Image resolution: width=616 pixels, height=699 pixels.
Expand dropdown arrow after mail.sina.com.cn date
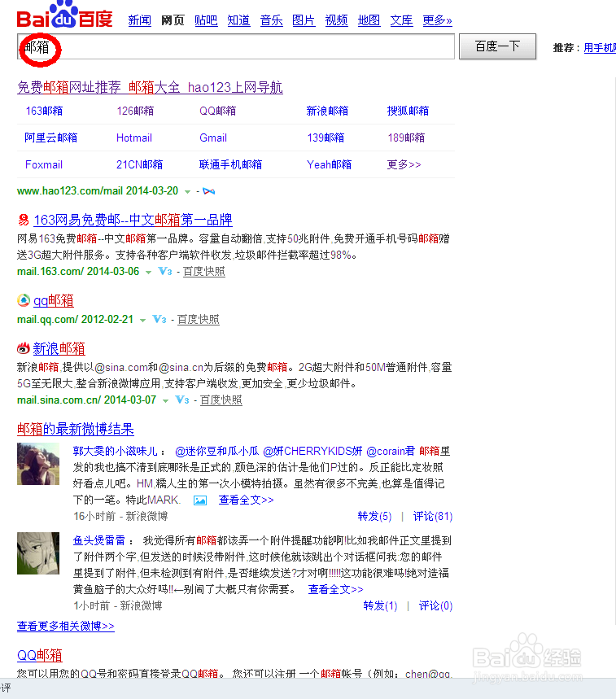[x=165, y=401]
